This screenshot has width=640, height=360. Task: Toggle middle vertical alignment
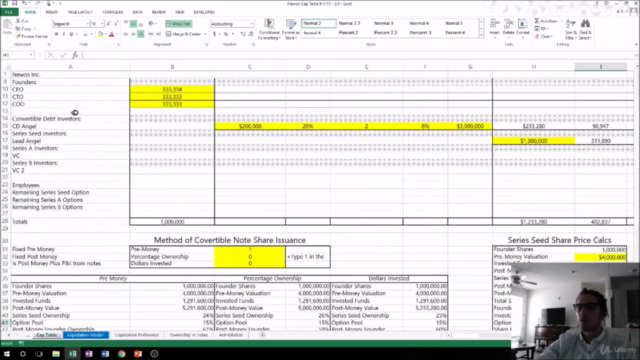pos(133,24)
